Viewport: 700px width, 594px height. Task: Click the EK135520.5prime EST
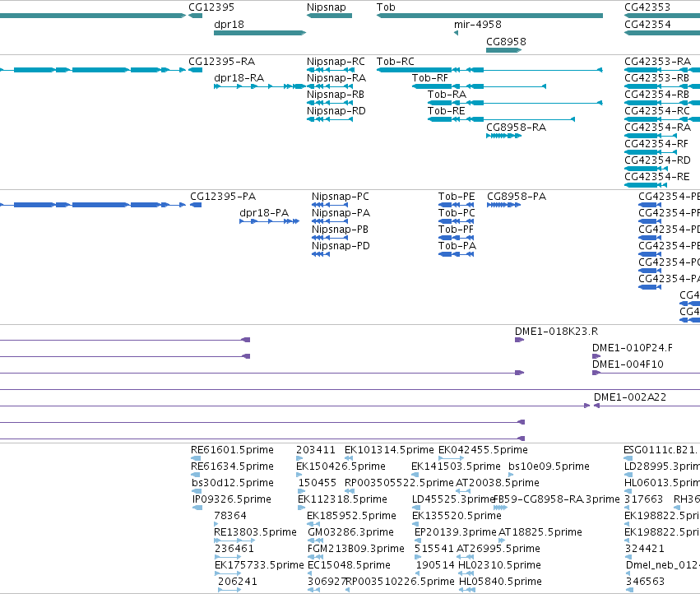coord(416,524)
